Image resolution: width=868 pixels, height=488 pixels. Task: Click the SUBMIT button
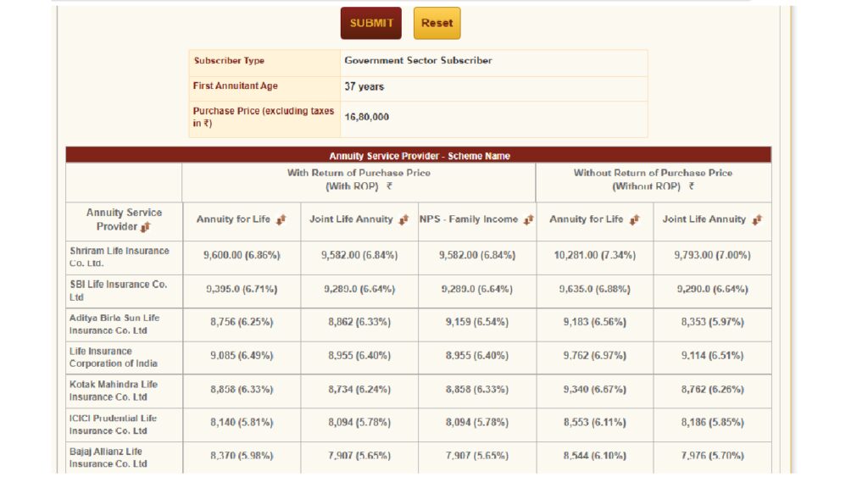click(x=371, y=23)
